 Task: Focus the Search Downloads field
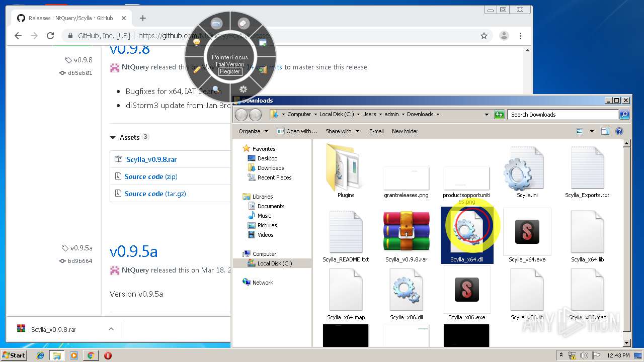pos(563,115)
